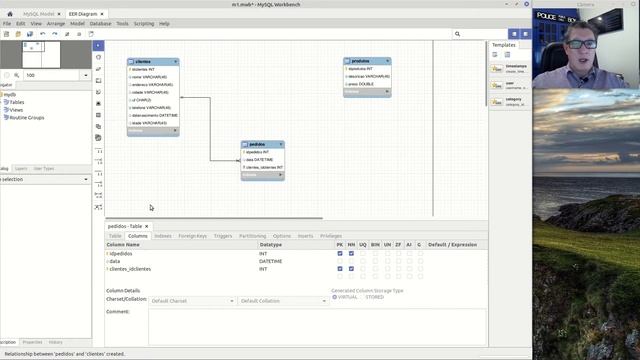
Task: Select relationship using existing columns tool
Action: pyautogui.click(x=98, y=207)
